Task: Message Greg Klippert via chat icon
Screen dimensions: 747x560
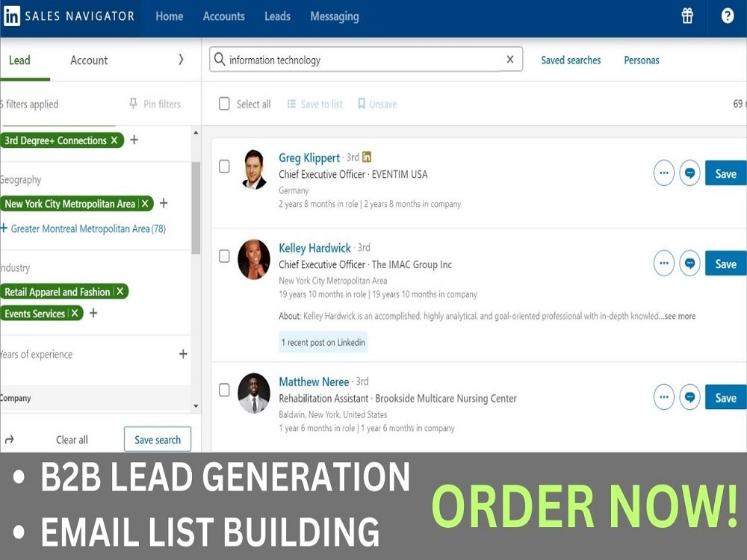Action: click(x=689, y=173)
